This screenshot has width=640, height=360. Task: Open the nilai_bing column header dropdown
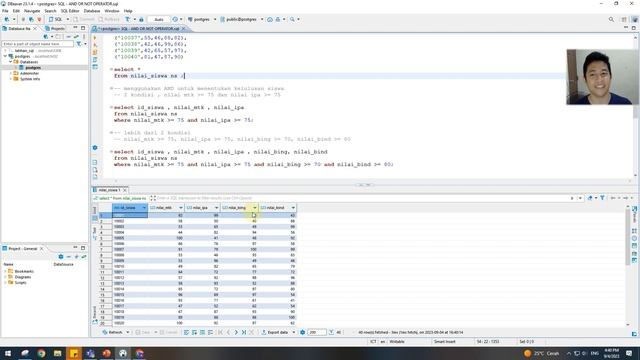(x=255, y=208)
